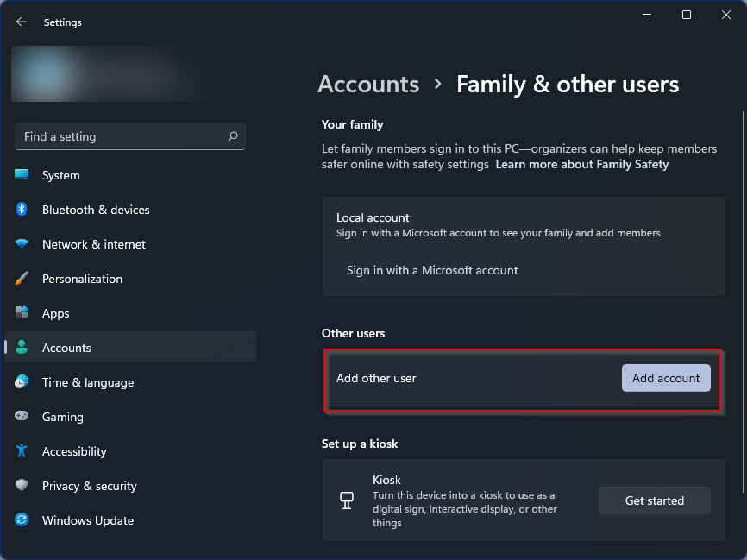Open the Network & internet wifi icon

(22, 244)
